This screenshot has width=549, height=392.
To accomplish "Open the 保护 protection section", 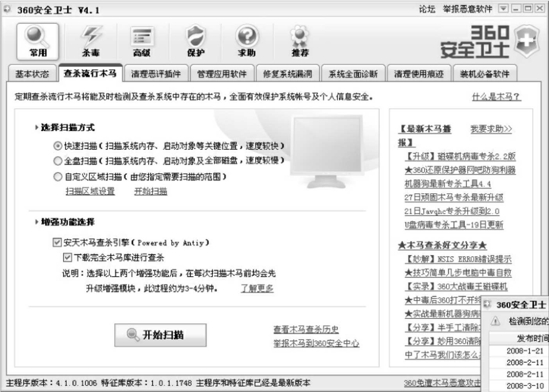I will pos(195,41).
